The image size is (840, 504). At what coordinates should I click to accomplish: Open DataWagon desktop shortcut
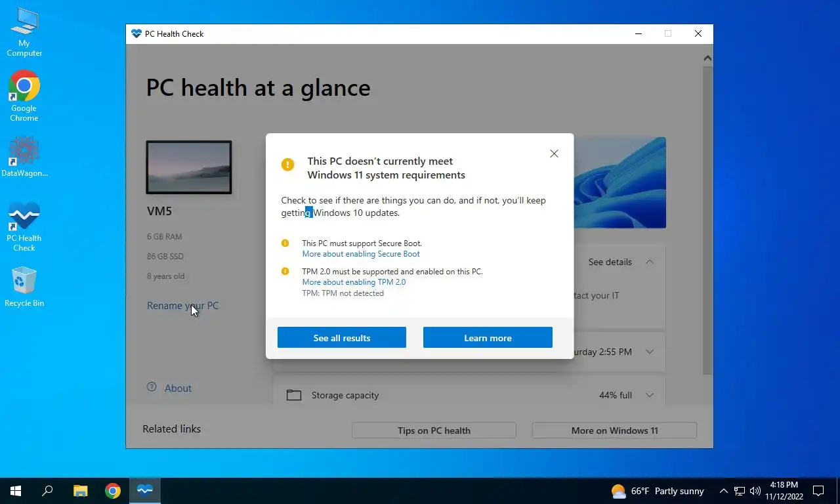(24, 156)
